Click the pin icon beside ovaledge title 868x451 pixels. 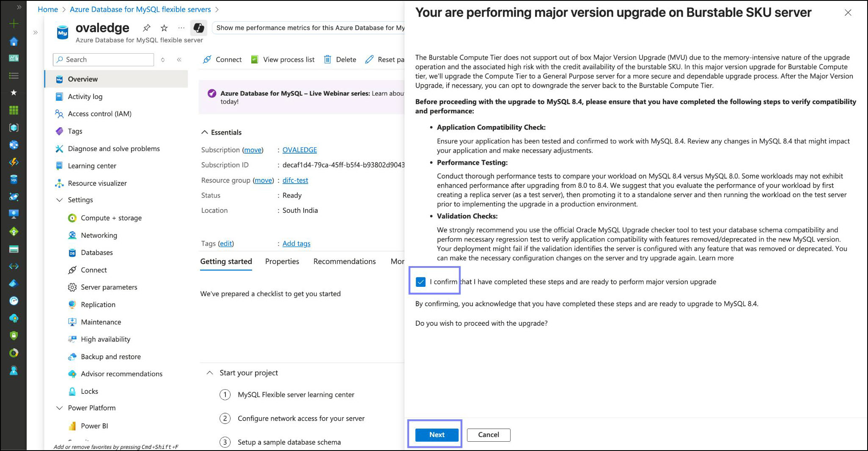click(146, 28)
